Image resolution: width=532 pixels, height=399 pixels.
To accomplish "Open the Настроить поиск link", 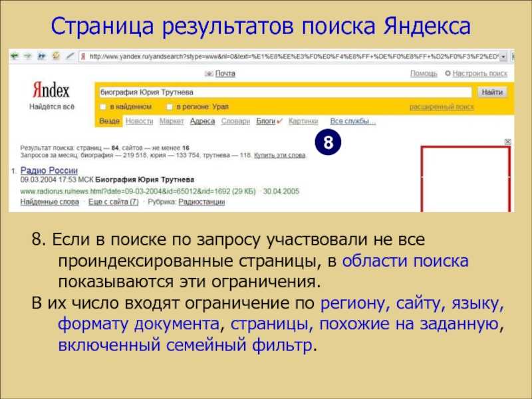I will [479, 73].
